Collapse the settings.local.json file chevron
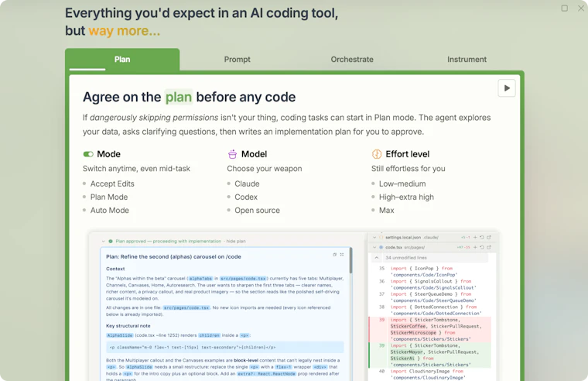The width and height of the screenshot is (588, 381). coord(374,238)
